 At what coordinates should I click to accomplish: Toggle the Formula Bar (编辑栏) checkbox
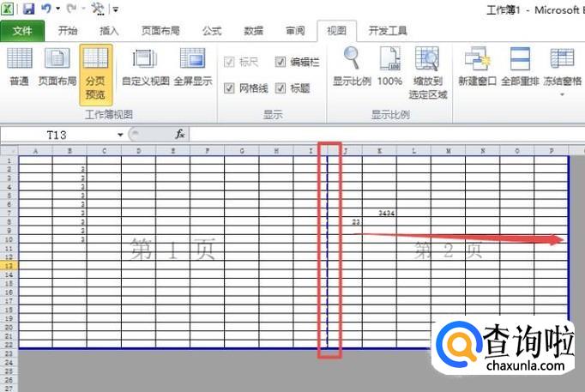point(280,62)
